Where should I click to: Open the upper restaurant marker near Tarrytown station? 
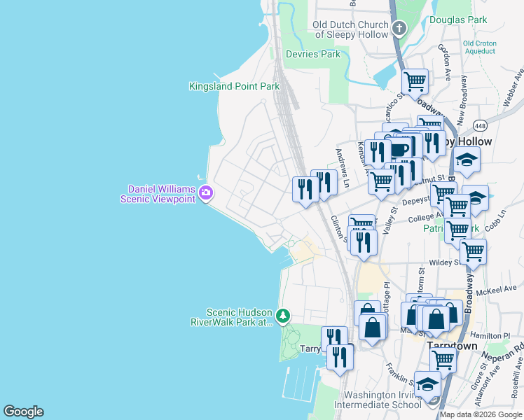tap(335, 335)
